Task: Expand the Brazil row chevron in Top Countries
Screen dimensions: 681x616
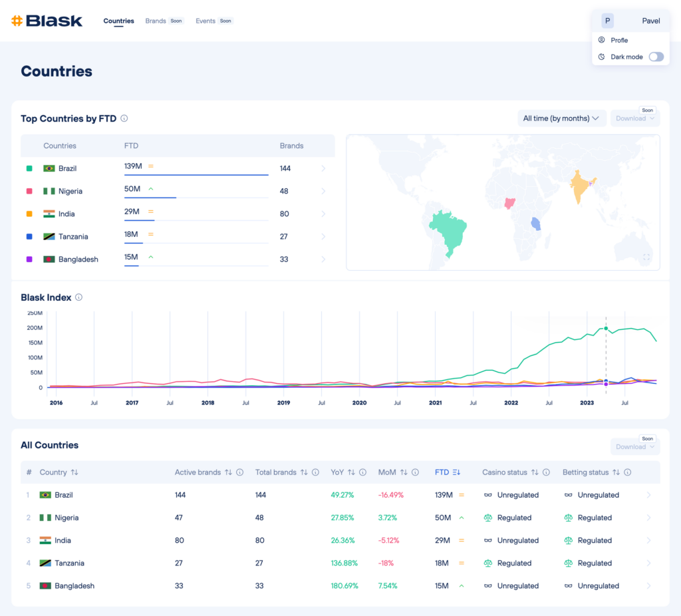Action: (323, 168)
